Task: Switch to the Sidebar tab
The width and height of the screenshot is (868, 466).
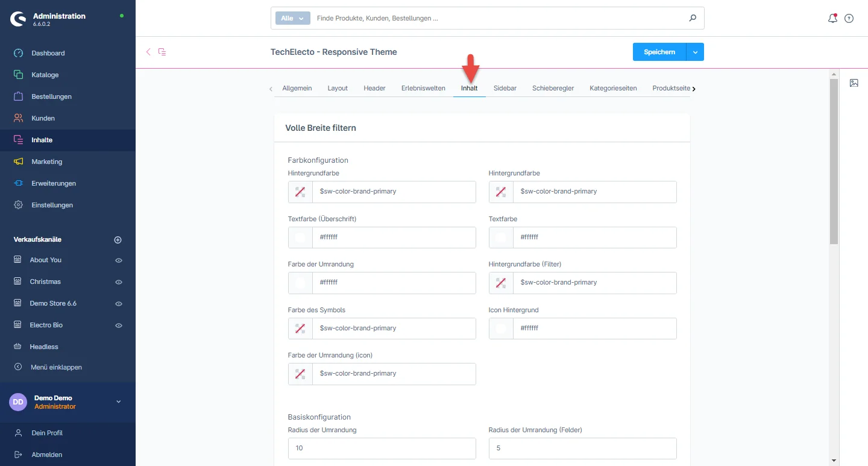Action: [505, 88]
